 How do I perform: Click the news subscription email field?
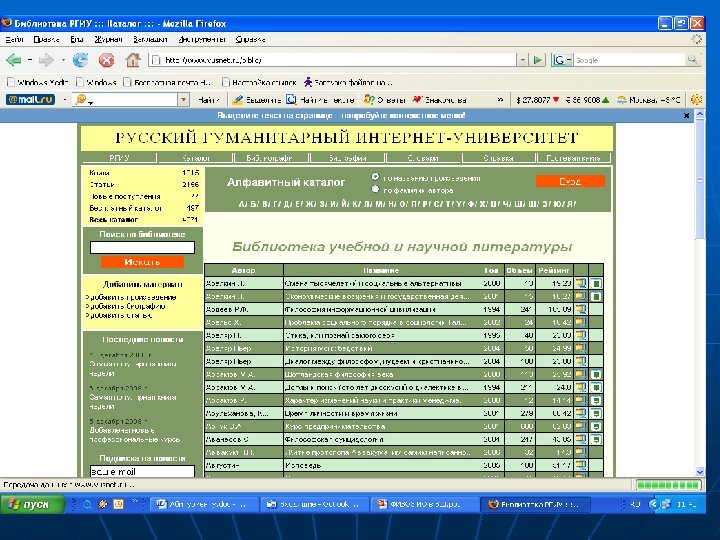click(142, 471)
